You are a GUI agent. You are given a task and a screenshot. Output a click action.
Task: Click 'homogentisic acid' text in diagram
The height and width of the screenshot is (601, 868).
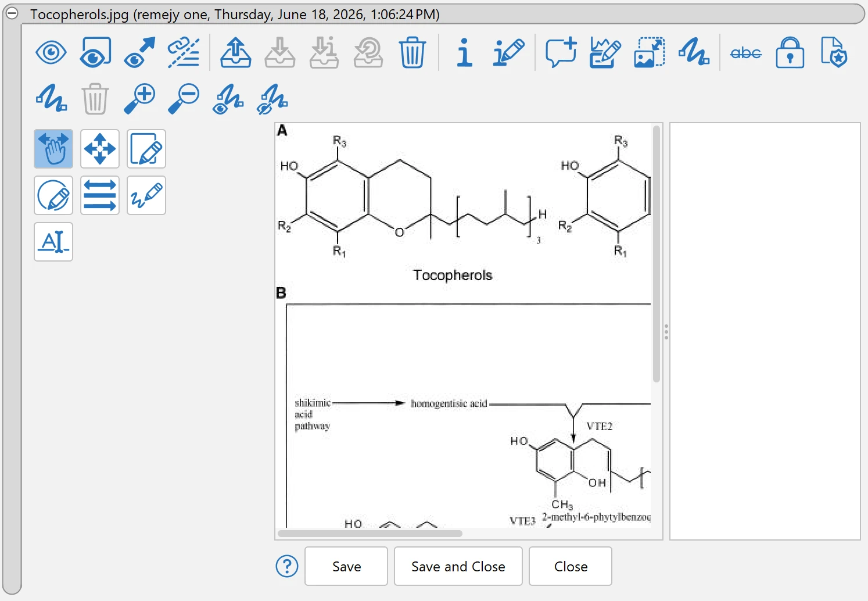449,403
